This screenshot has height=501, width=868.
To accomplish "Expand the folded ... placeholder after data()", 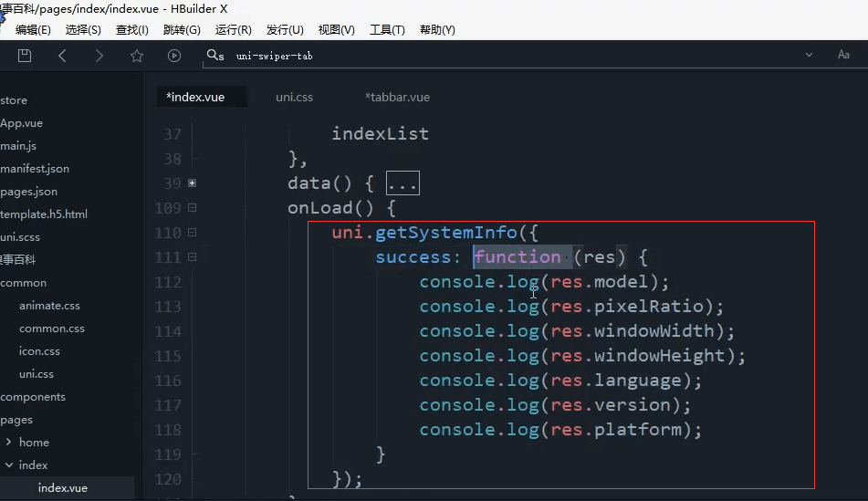I will point(403,183).
